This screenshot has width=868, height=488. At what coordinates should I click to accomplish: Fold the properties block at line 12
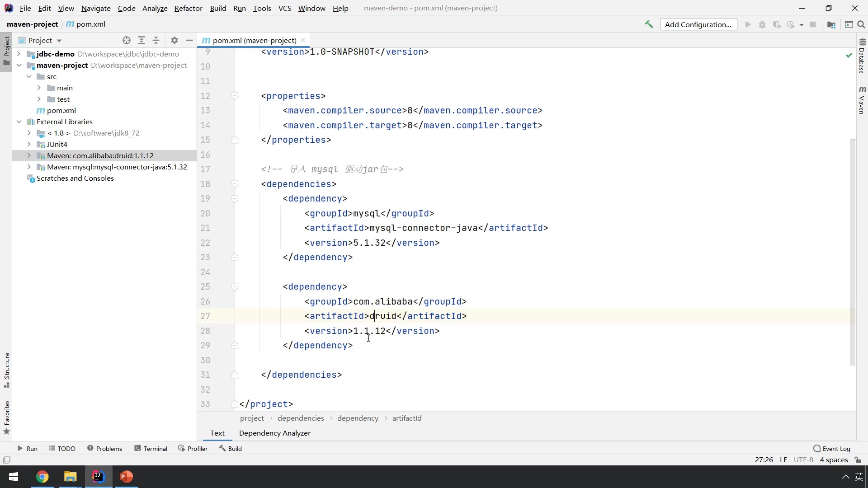tap(235, 96)
